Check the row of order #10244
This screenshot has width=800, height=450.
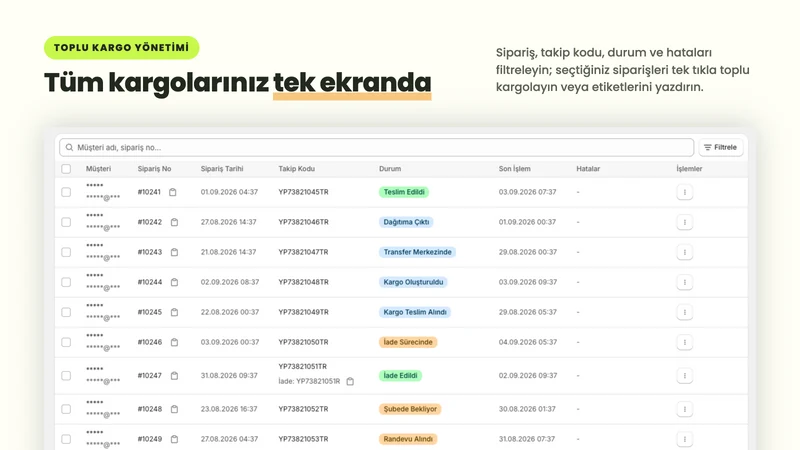tap(66, 282)
